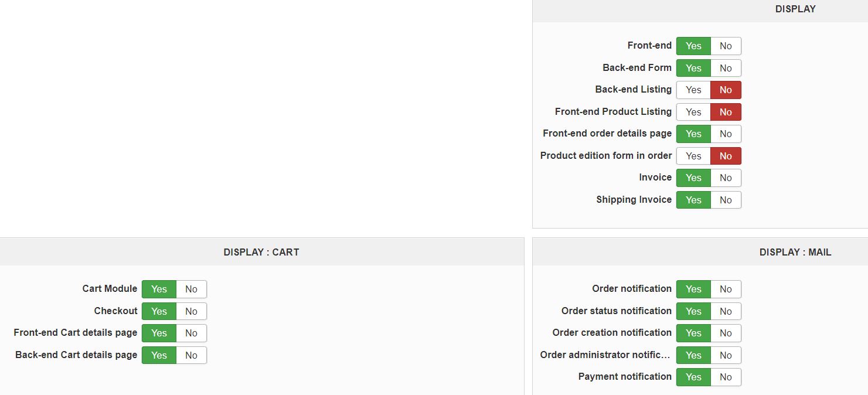Turn on Front-end Product Listing with Yes

(x=693, y=112)
